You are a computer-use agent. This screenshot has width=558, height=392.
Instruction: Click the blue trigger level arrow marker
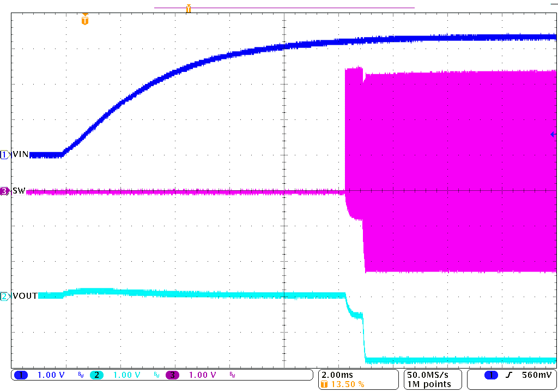click(553, 134)
